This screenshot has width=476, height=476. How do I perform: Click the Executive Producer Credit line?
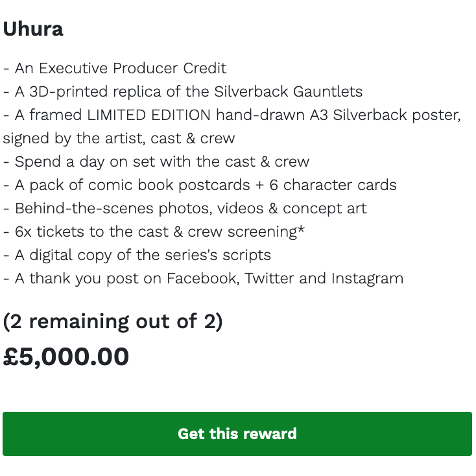pos(115,68)
